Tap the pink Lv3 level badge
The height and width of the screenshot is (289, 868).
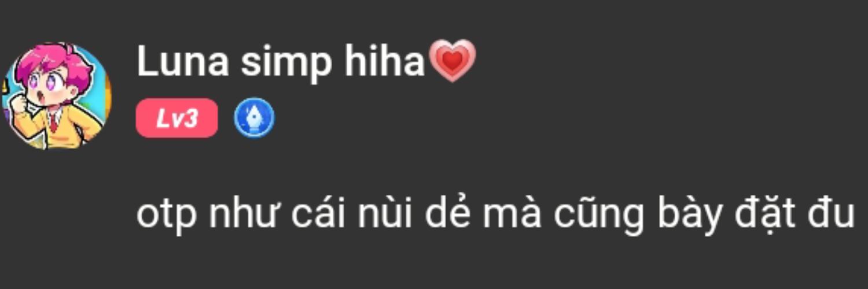tap(176, 118)
